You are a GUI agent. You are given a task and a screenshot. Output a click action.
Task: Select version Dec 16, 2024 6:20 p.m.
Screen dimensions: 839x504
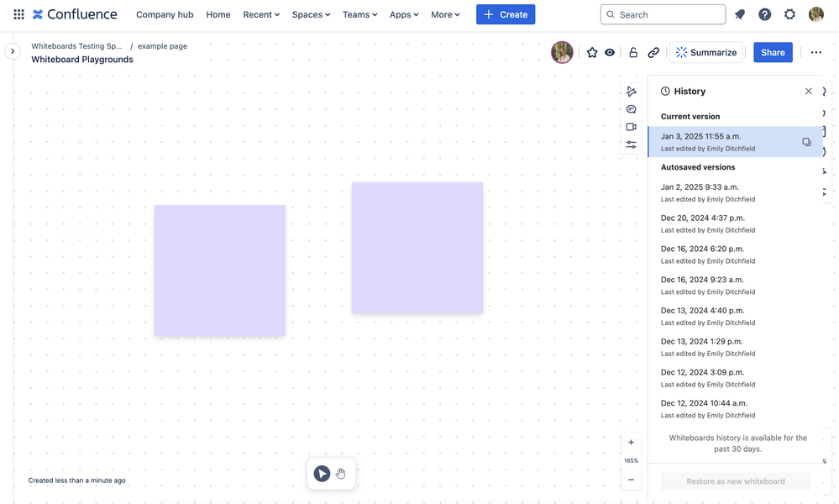click(735, 255)
